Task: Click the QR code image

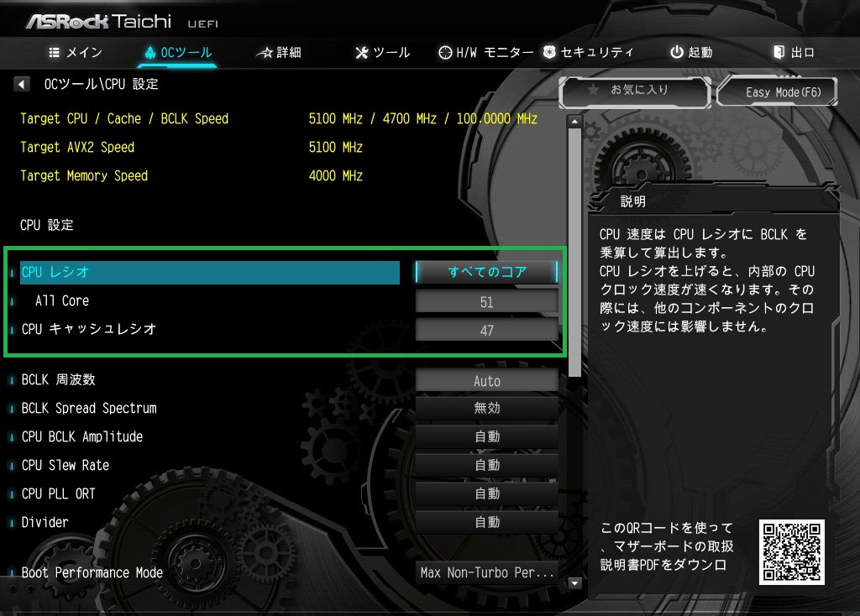Action: 791,551
